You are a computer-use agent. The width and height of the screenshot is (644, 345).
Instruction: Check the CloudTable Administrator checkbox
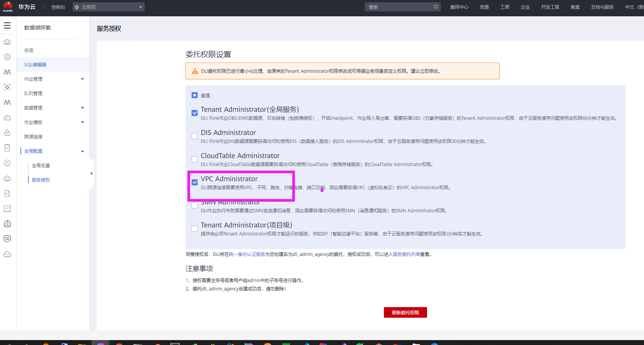click(x=195, y=159)
